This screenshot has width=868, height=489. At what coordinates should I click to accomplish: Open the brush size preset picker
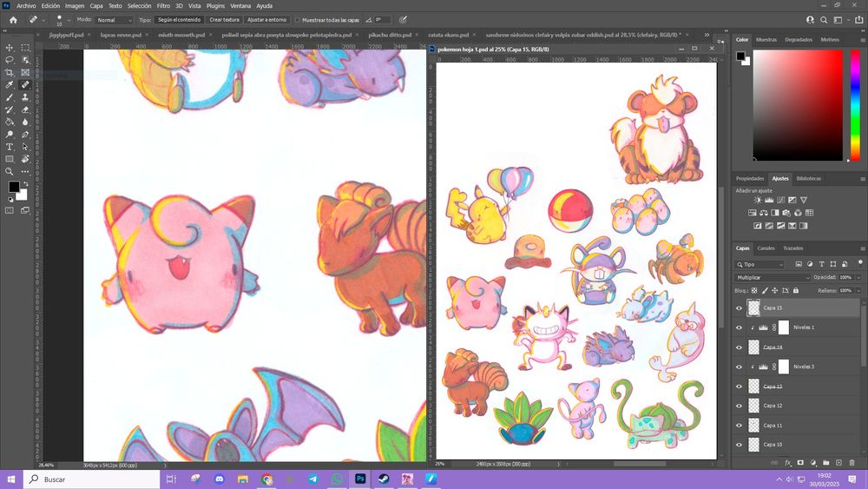point(69,20)
